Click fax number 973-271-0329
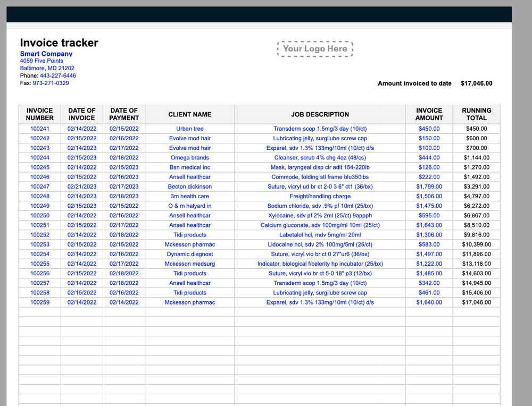532x406 pixels. pyautogui.click(x=51, y=83)
